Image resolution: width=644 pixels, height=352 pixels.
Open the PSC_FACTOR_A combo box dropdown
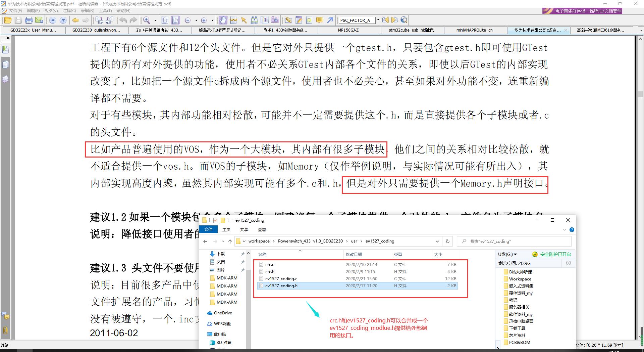tap(378, 20)
